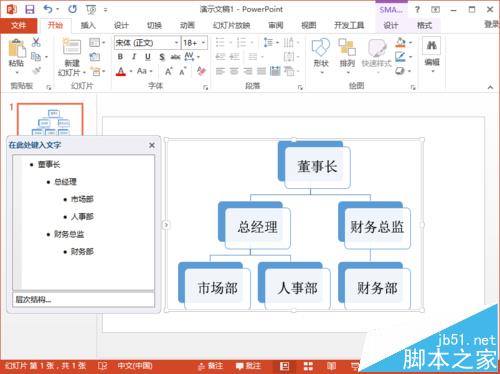The height and width of the screenshot is (374, 500).
Task: Switch to 切换 transitions tab
Action: (154, 25)
